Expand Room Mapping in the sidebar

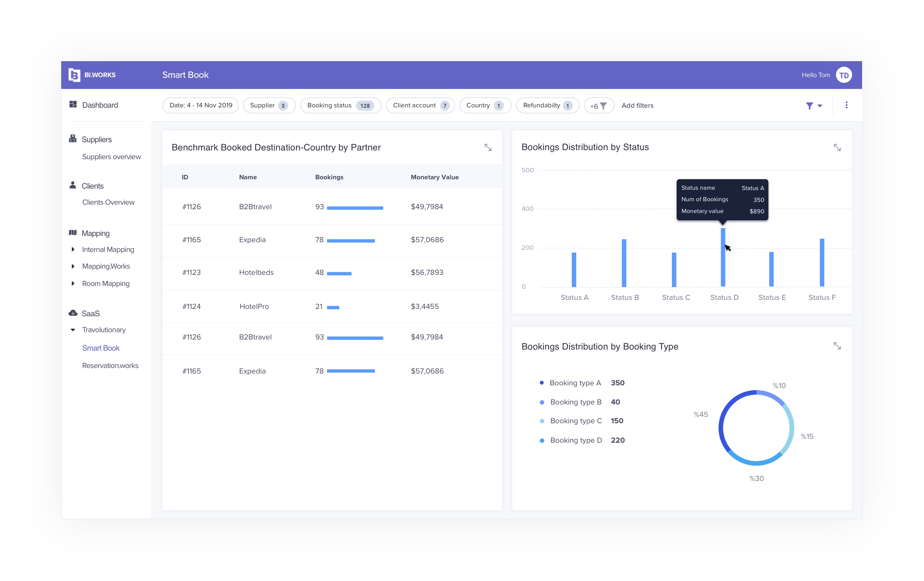73,284
